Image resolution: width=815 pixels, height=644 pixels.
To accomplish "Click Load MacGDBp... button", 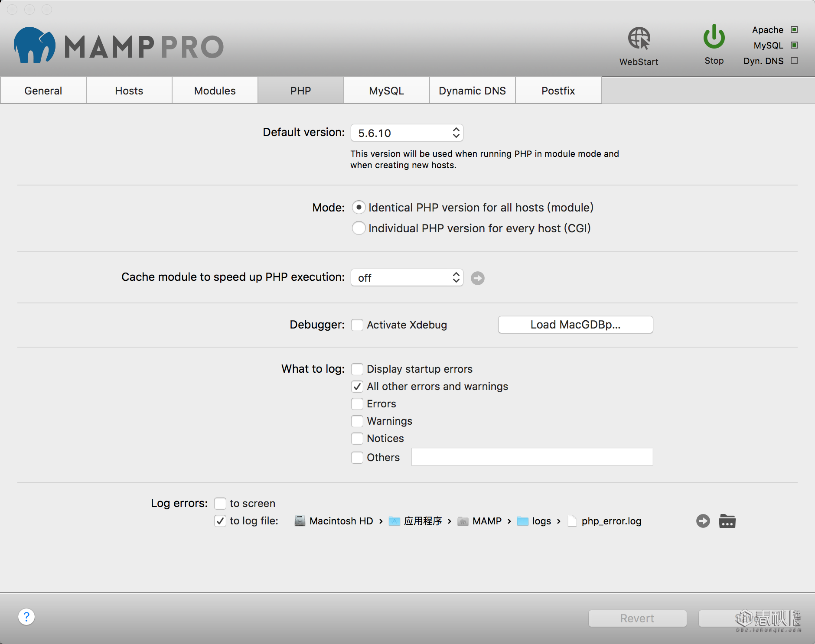I will [576, 325].
